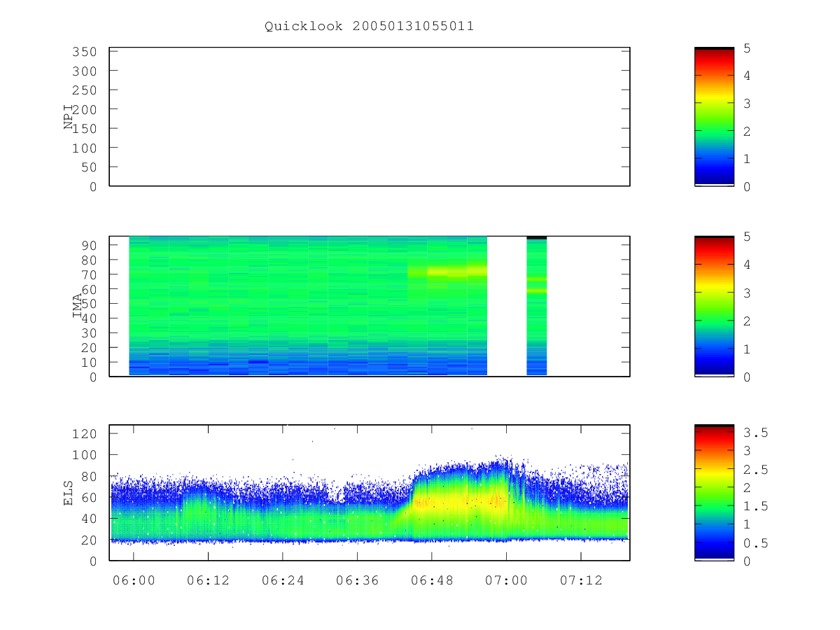
Task: Click the ELS electron spectrogram plot
Action: coord(370,492)
